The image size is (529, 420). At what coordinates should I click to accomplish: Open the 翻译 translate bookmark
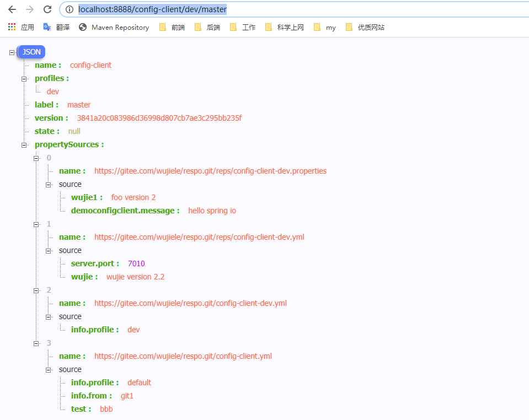coord(56,28)
